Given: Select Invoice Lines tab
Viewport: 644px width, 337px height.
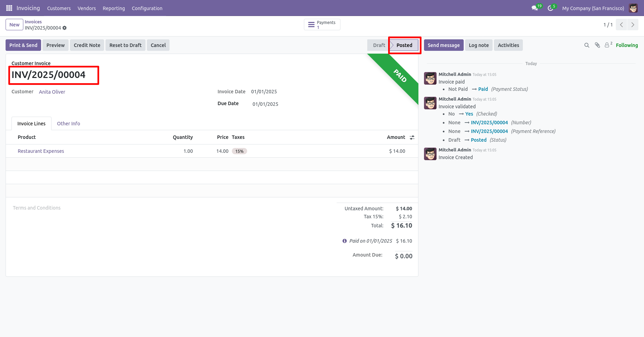Looking at the screenshot, I should coord(31,124).
